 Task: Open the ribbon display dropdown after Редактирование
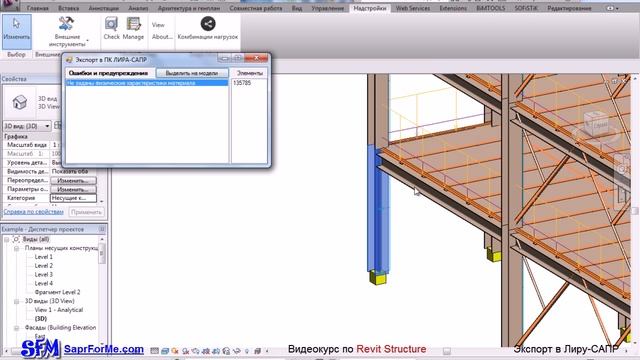tap(612, 8)
